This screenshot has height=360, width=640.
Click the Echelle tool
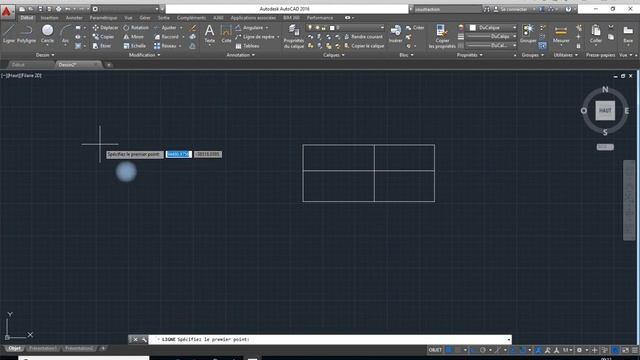[135, 46]
